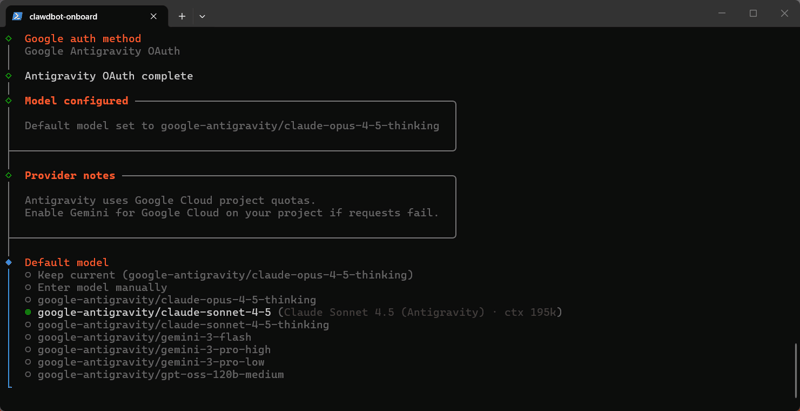800x411 pixels.
Task: Select the gemini-3-pro-high model option
Action: 148,350
